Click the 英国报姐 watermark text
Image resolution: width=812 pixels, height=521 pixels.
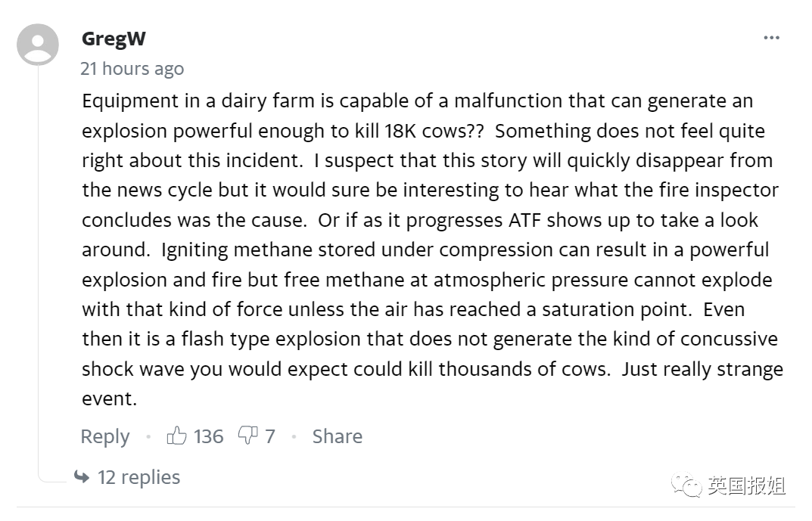[746, 485]
